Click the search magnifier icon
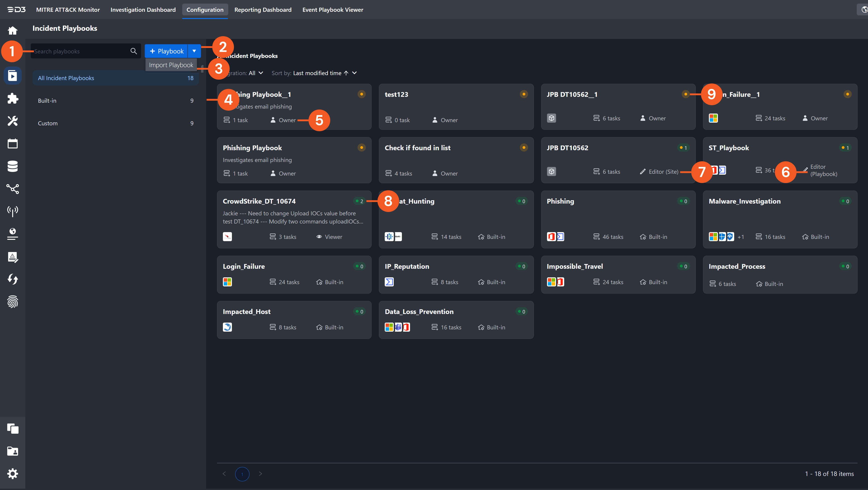This screenshot has height=490, width=868. (133, 51)
